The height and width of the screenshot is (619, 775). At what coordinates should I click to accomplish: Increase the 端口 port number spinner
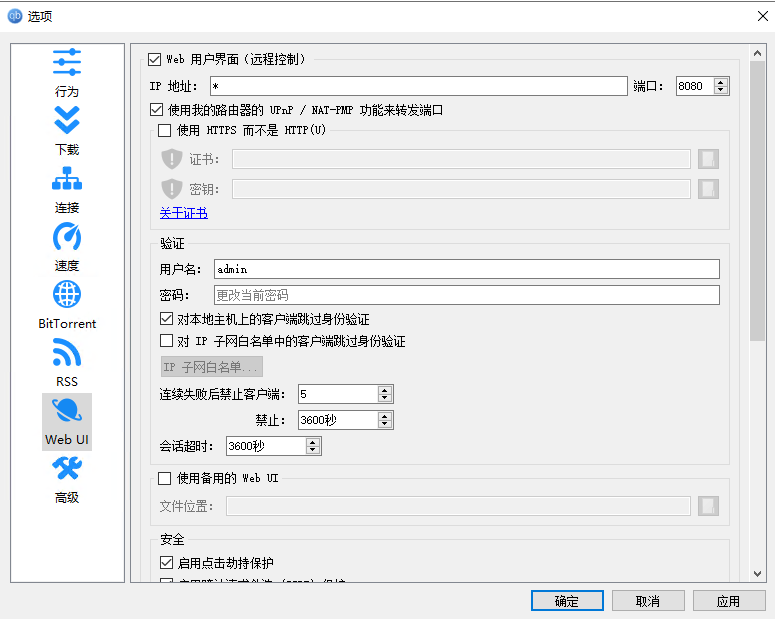(x=721, y=82)
